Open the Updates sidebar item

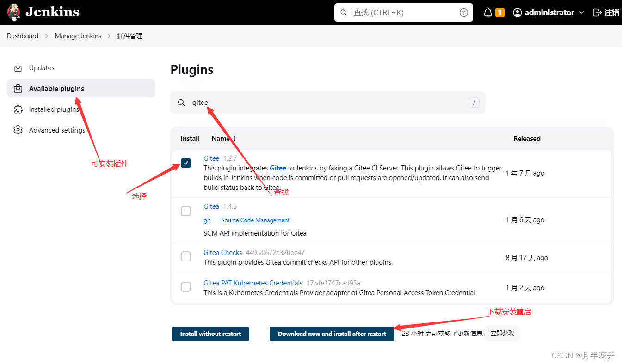click(x=81, y=68)
